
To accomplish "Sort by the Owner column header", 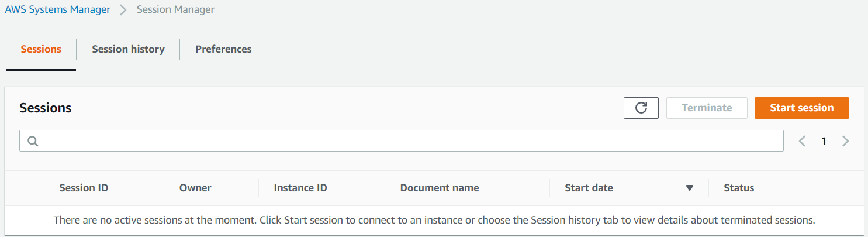I will click(x=195, y=188).
